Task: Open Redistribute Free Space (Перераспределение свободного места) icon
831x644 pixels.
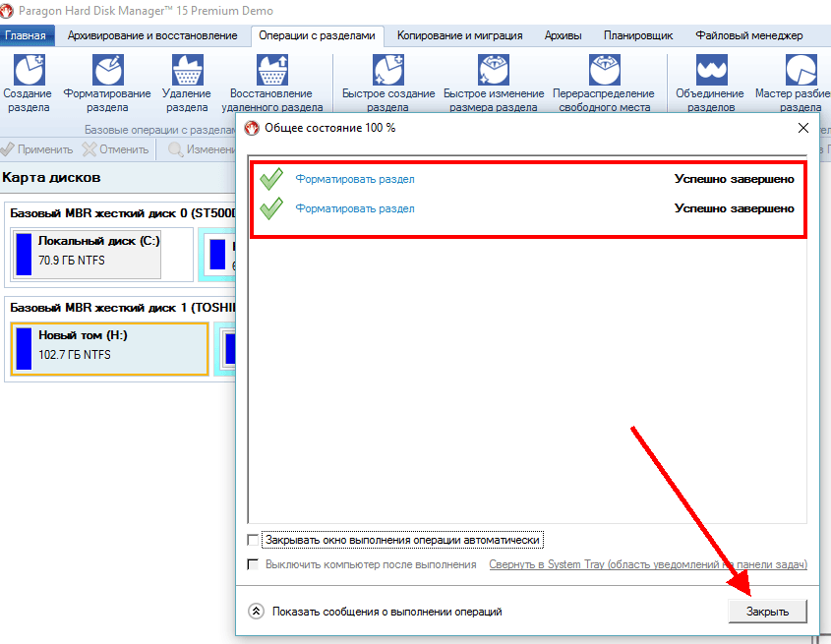Action: [x=604, y=72]
